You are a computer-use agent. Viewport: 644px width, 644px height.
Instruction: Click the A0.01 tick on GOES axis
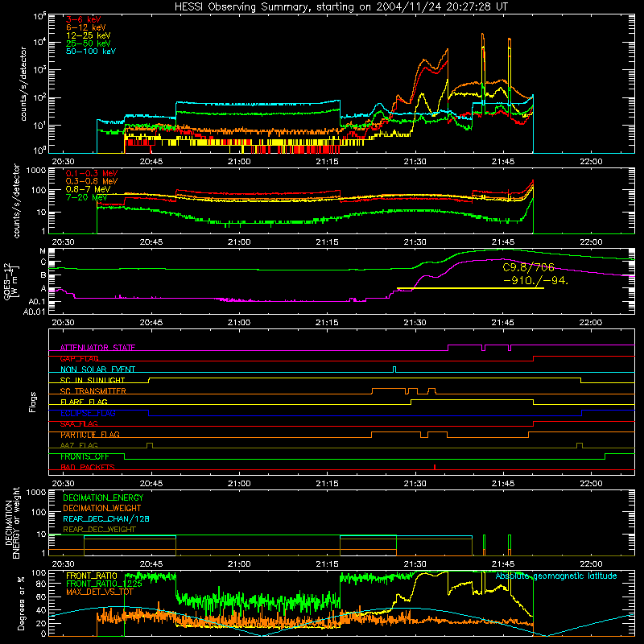click(x=35, y=312)
